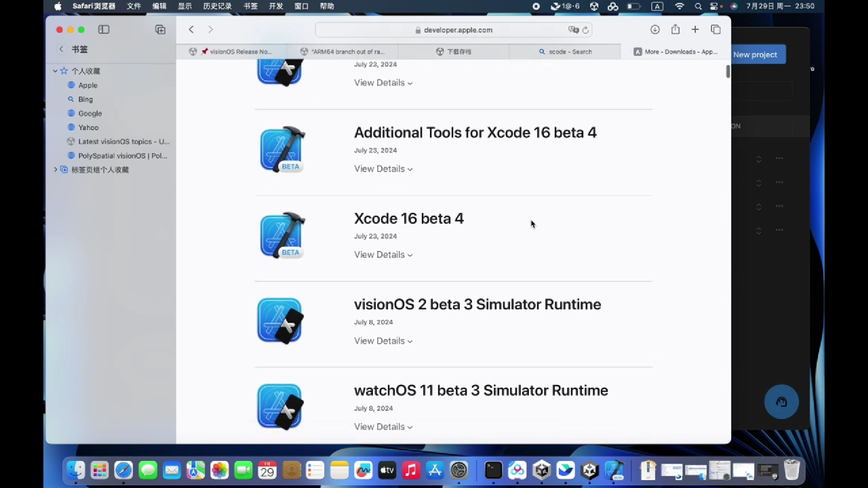Go back to the previous page
This screenshot has height=488, width=868.
click(191, 30)
